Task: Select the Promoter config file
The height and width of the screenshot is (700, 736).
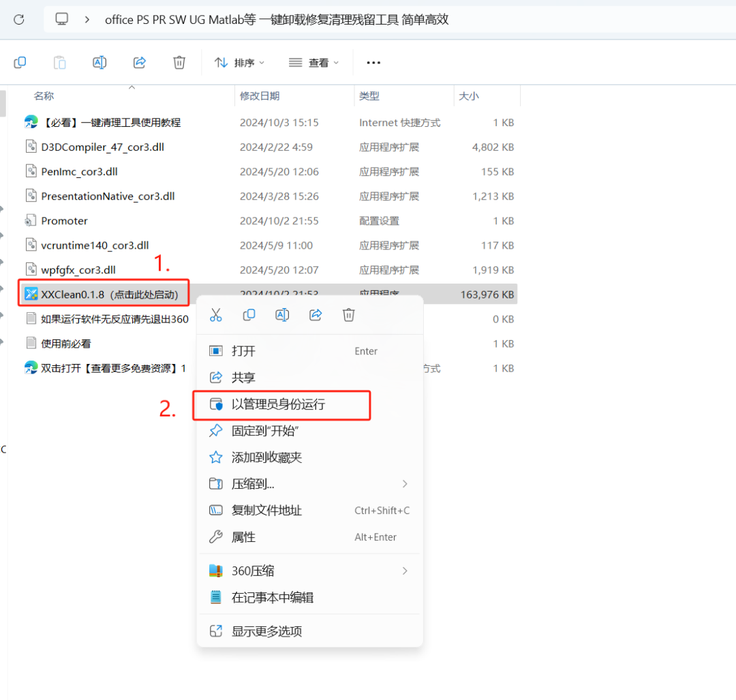Action: [x=64, y=221]
